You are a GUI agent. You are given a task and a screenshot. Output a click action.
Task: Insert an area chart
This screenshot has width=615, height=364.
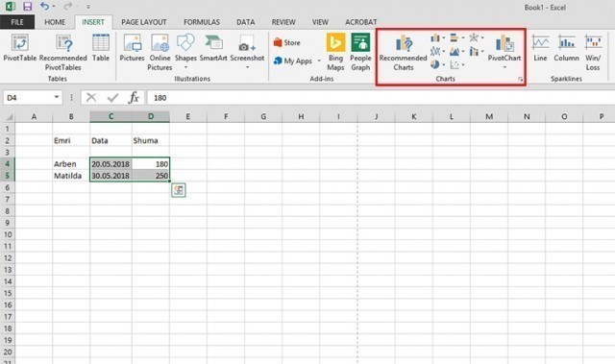pos(455,51)
